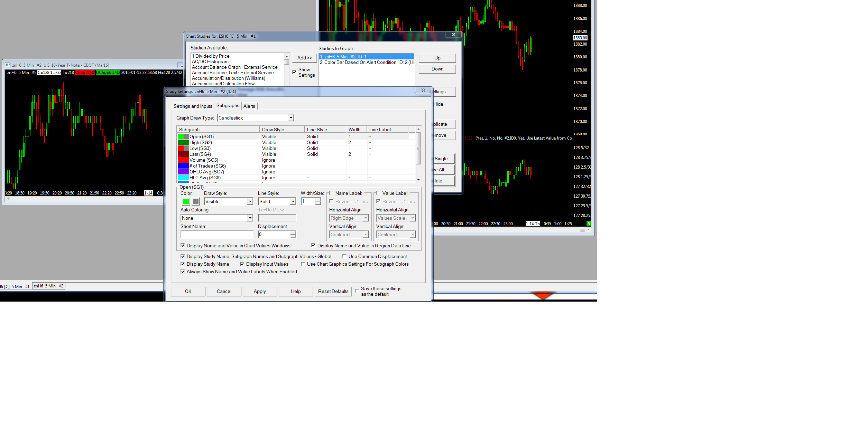Switch to the Alerts tab
The image size is (868, 437).
[x=249, y=106]
